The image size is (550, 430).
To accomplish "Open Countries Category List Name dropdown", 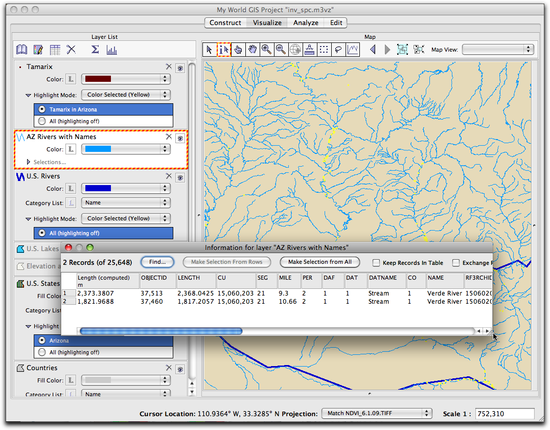I will (x=126, y=394).
